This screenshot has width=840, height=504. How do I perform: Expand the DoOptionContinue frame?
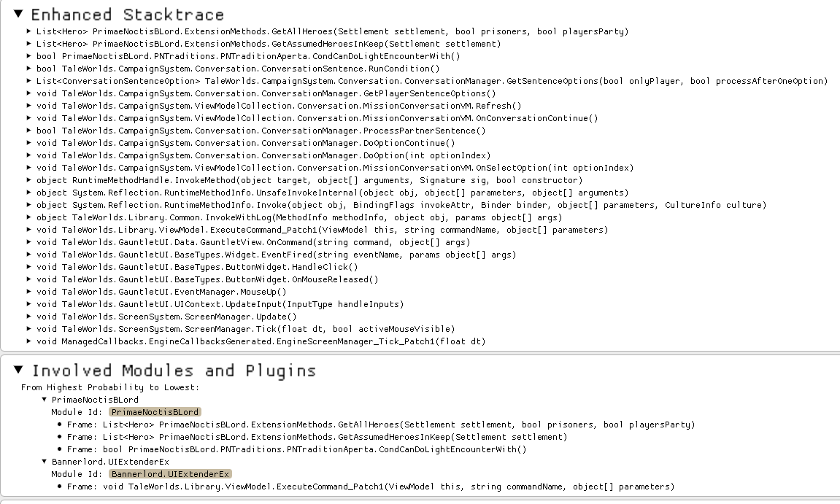tap(29, 143)
